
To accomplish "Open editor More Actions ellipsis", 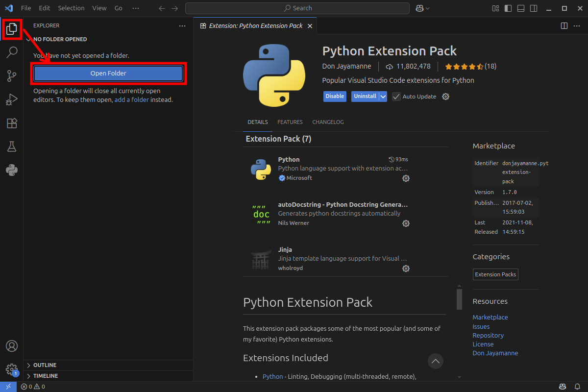I will tap(577, 25).
